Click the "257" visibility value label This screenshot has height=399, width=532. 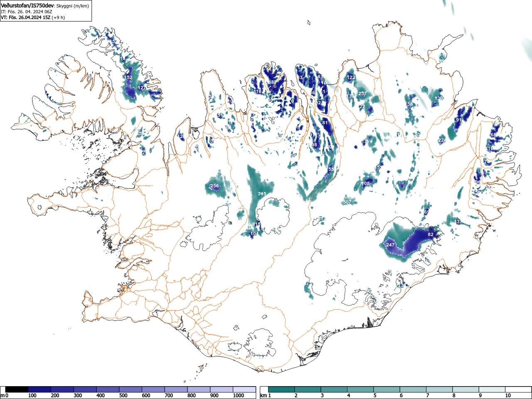(x=362, y=94)
